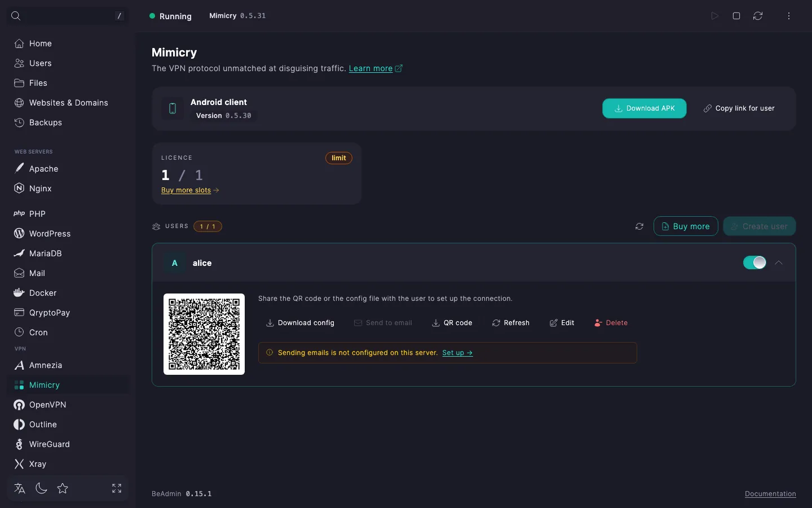812x508 pixels.
Task: Click the Download APK button
Action: click(x=645, y=108)
